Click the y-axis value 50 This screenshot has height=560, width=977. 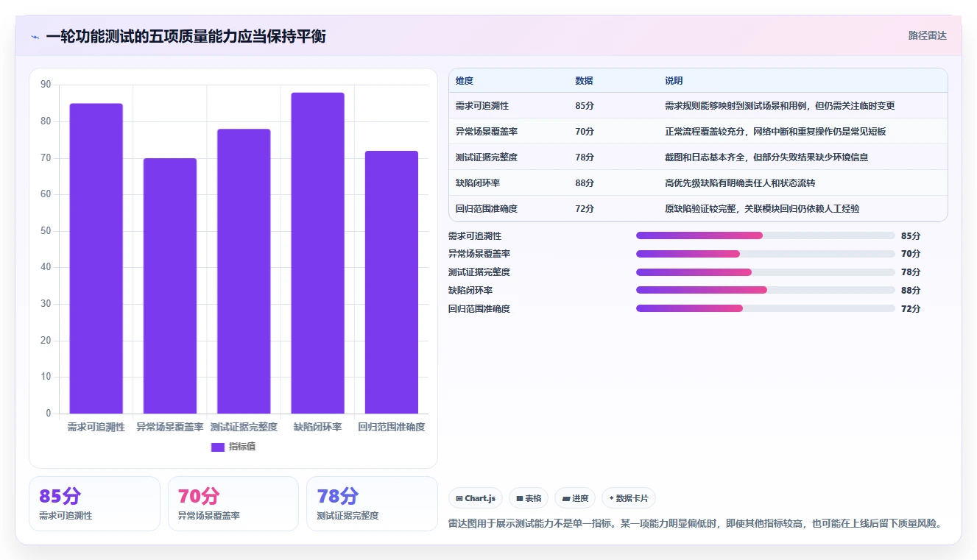tap(46, 231)
